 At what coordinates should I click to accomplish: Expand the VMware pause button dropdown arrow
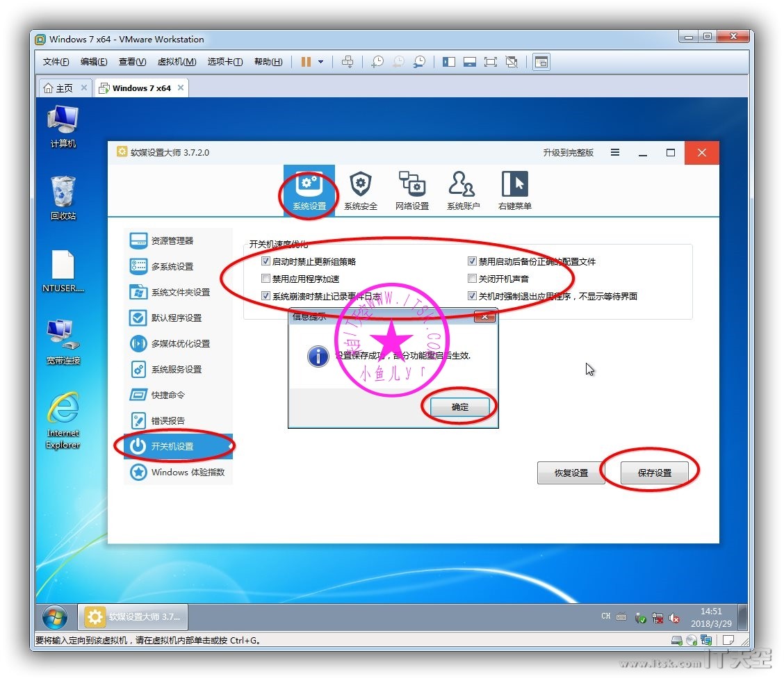(320, 62)
